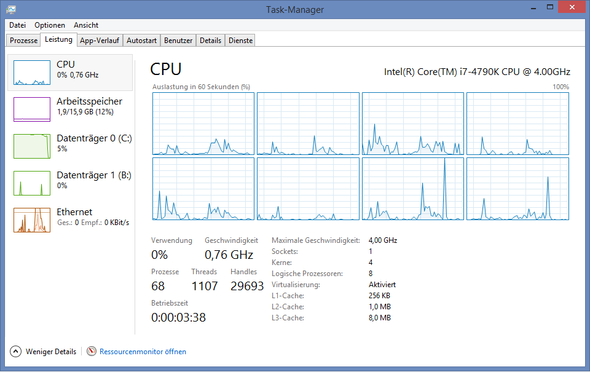Minimize the Task-Manager window
The image size is (590, 372).
point(533,8)
